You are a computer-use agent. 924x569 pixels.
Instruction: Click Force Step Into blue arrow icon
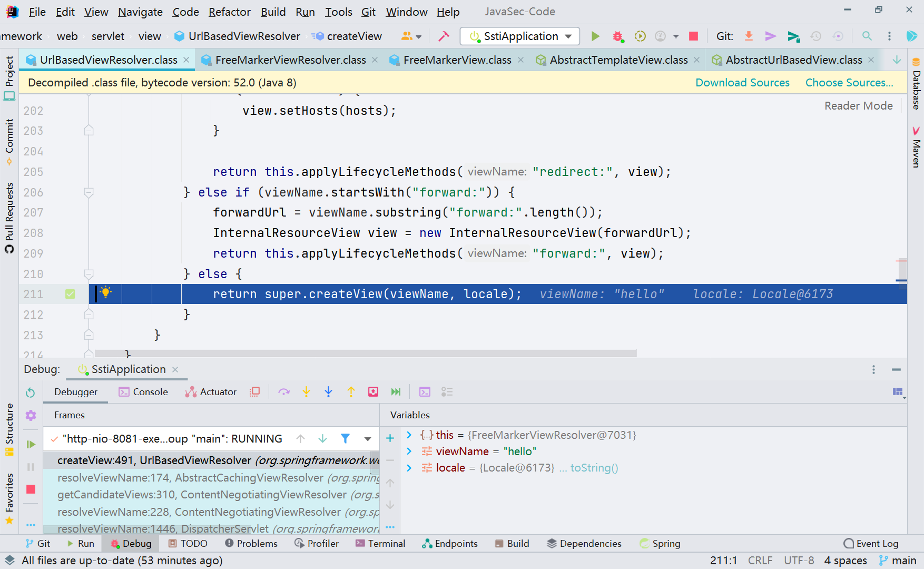click(328, 392)
